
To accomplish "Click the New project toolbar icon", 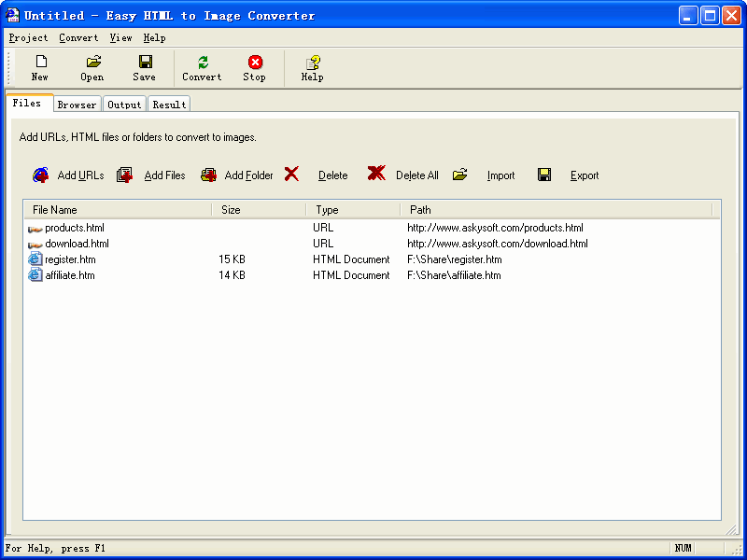I will click(x=41, y=61).
